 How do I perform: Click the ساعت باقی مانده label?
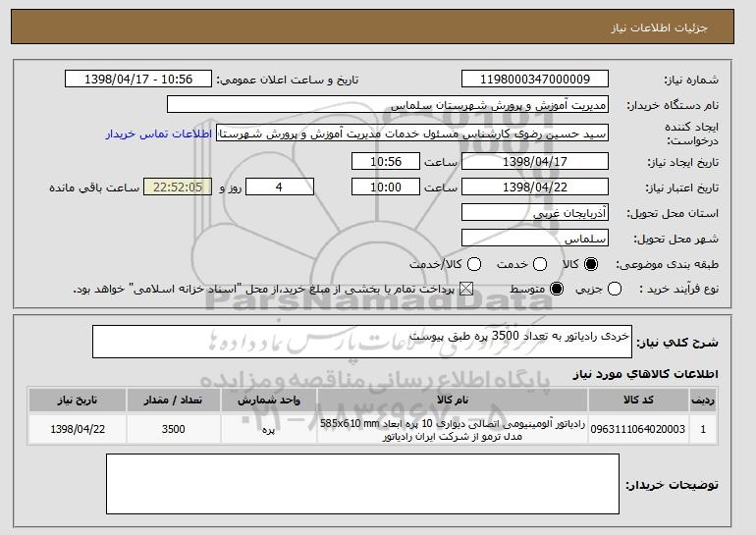94,187
